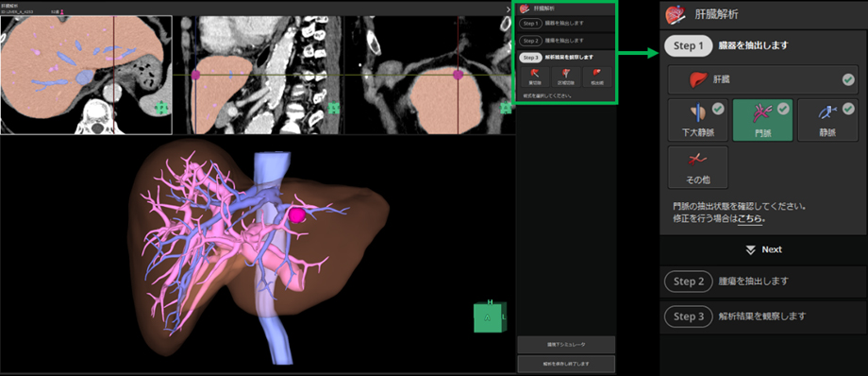Open Step 2 in the small workflow panel

[x=567, y=41]
